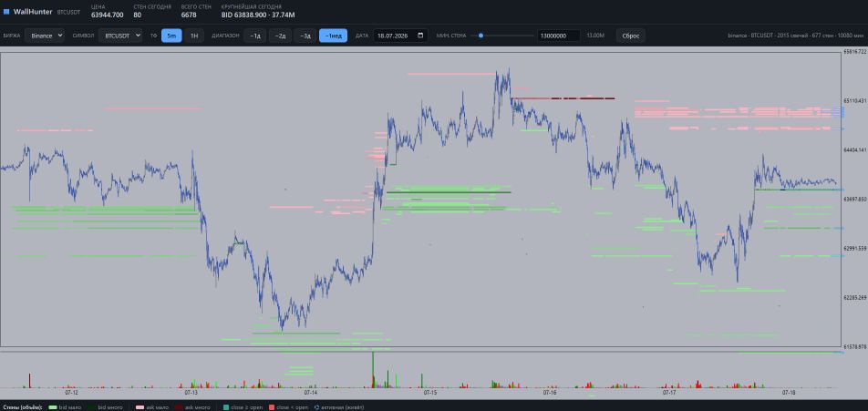Click the 'close < open' red legend square
Image resolution: width=868 pixels, height=411 pixels.
click(x=272, y=407)
